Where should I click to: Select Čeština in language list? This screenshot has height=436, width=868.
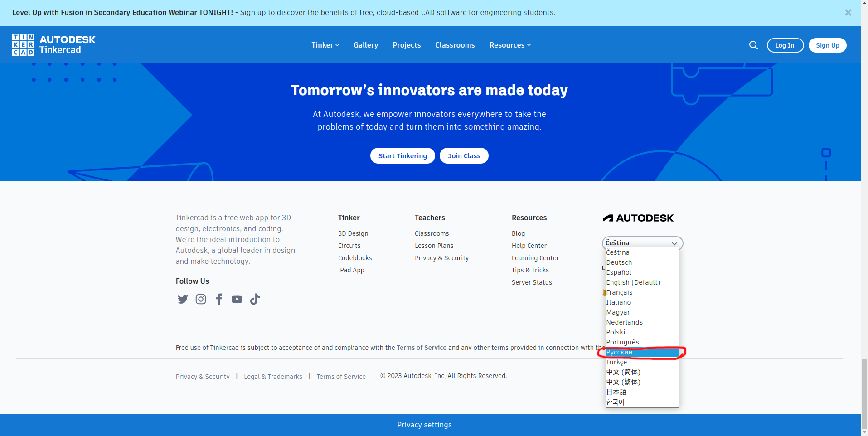(642, 252)
